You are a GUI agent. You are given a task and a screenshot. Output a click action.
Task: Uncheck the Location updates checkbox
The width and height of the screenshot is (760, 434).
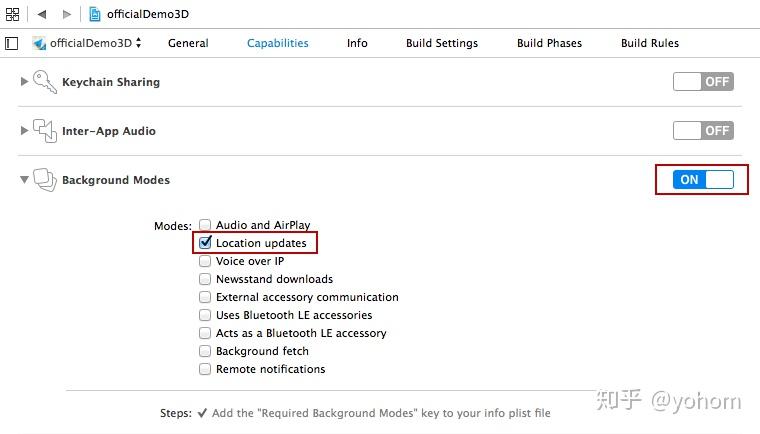(205, 243)
